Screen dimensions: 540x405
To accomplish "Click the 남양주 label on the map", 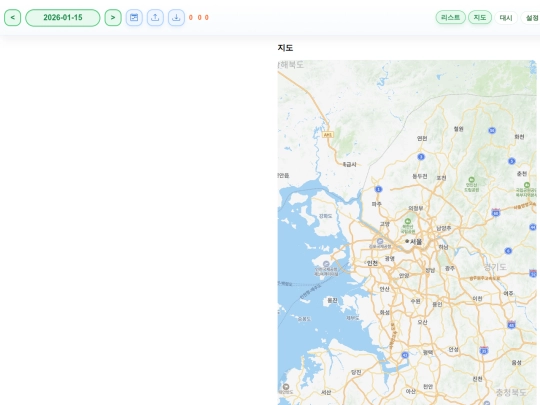I will coord(444,228).
